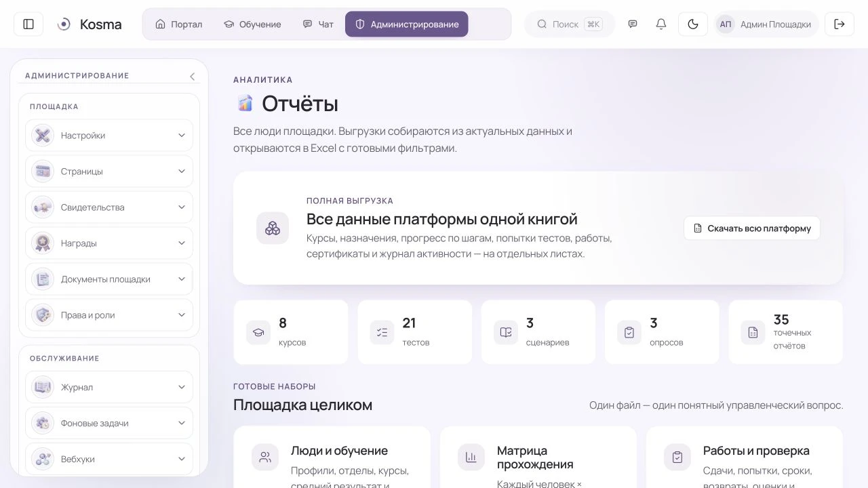Click the Вебхуки sidebar icon
868x488 pixels.
pos(43,459)
